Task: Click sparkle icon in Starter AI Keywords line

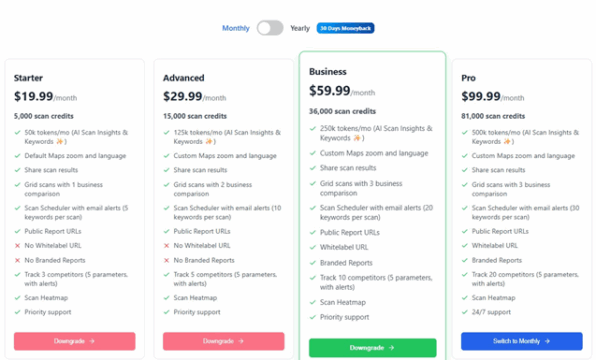Action: tap(60, 141)
